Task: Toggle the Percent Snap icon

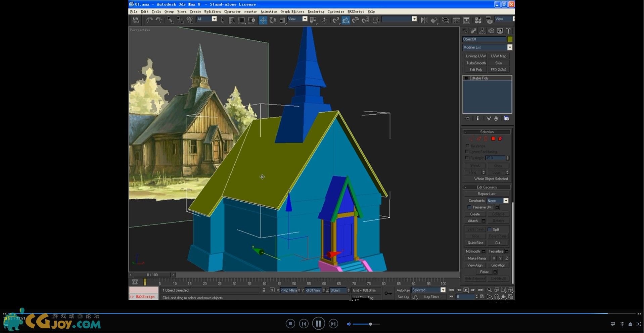Action: click(355, 20)
